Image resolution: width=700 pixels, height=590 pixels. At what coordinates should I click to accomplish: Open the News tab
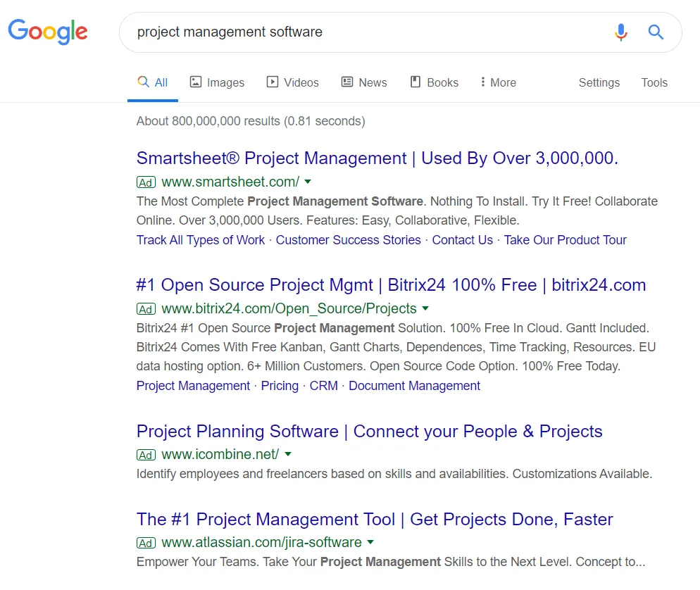(x=364, y=82)
